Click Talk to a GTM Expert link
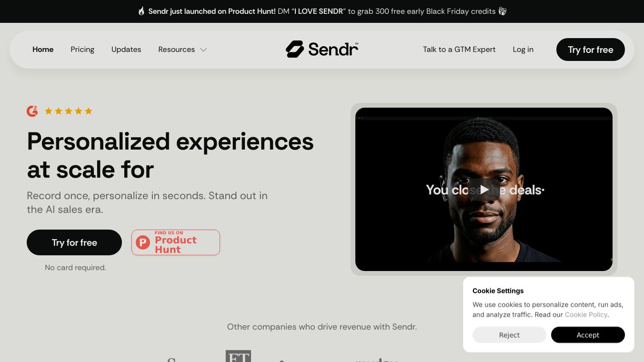The image size is (644, 362). [459, 50]
